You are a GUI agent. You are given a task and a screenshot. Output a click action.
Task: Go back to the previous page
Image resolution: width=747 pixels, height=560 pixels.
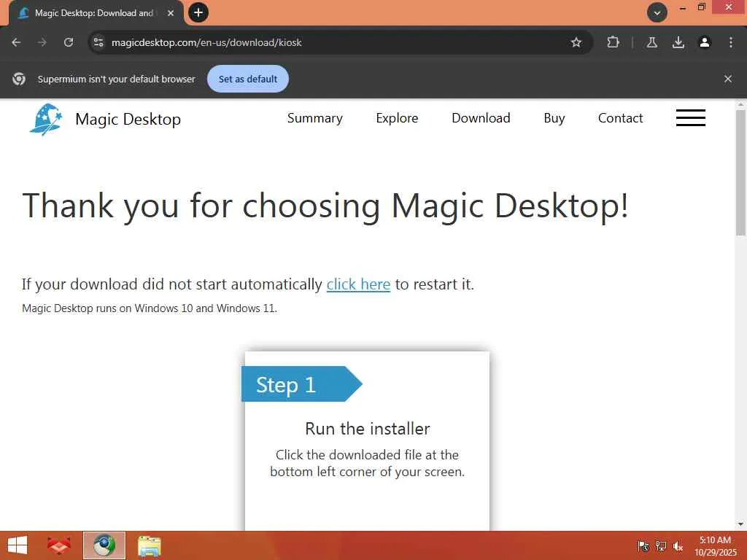click(x=16, y=42)
